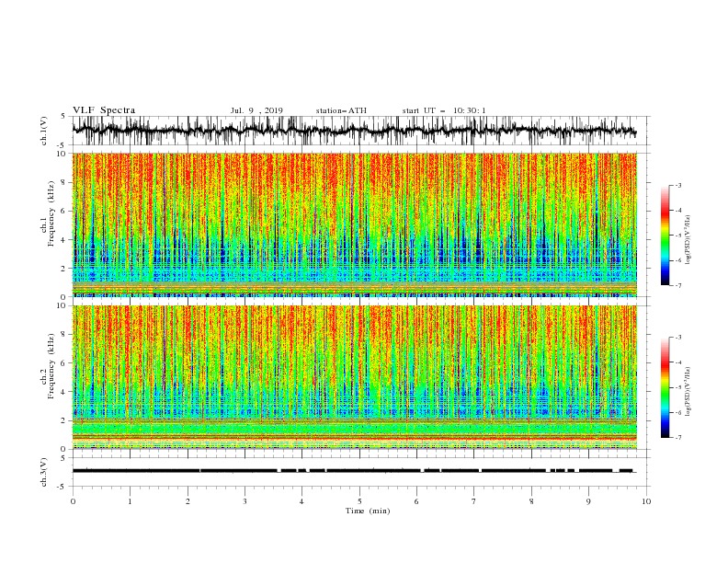Click the ch.1 "Frequency (kHz)" axis label
The width and height of the screenshot is (728, 563).
pos(51,214)
